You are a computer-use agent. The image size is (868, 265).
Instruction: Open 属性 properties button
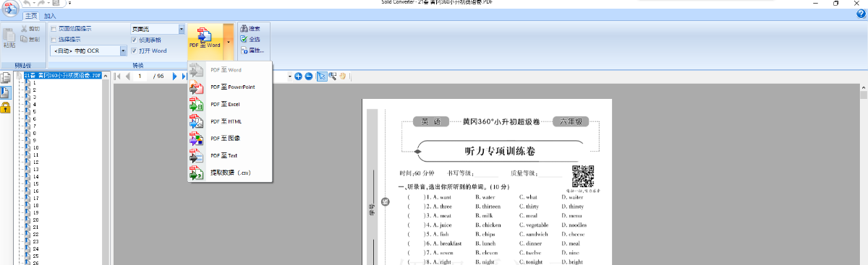(252, 51)
